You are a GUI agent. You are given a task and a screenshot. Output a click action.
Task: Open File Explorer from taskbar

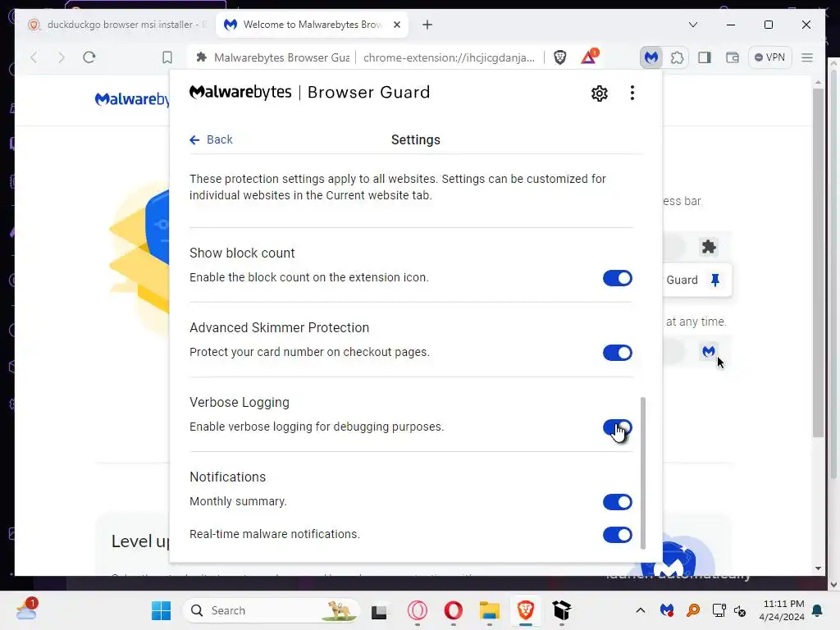pos(489,610)
